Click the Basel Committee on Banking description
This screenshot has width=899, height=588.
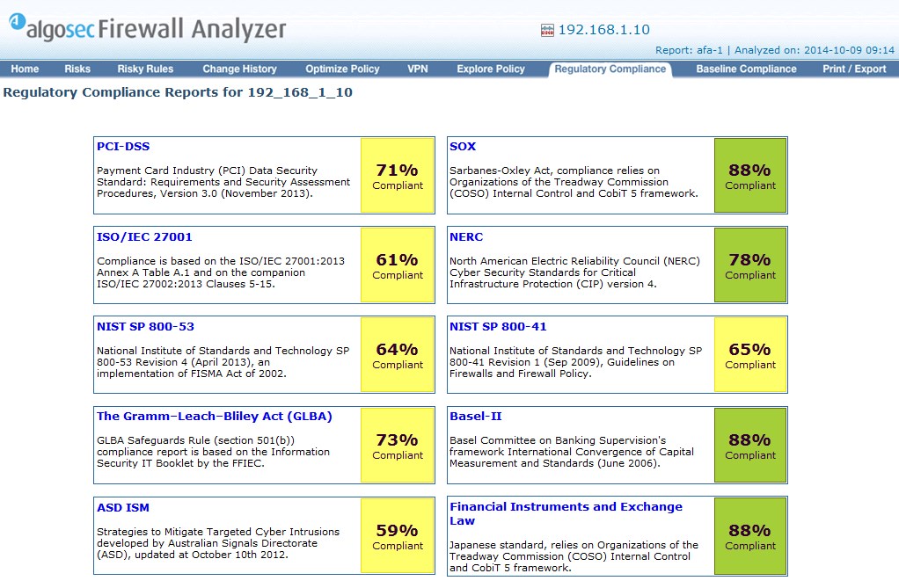571,452
